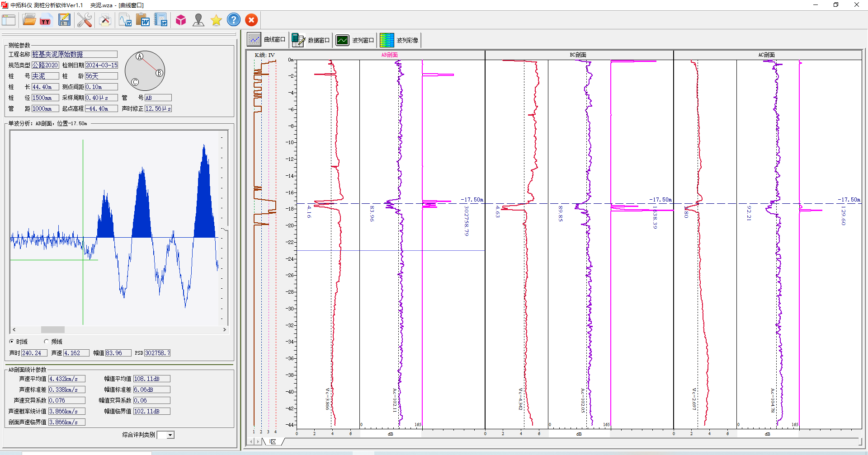Switch to the 数据窗口 data window tab

[x=311, y=40]
